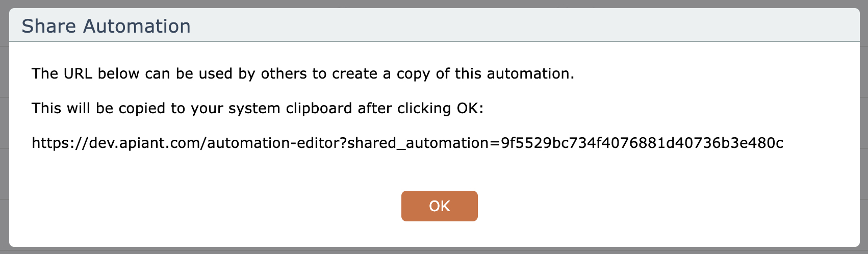868x254 pixels.
Task: Click the shared automation URL text
Action: (407, 143)
